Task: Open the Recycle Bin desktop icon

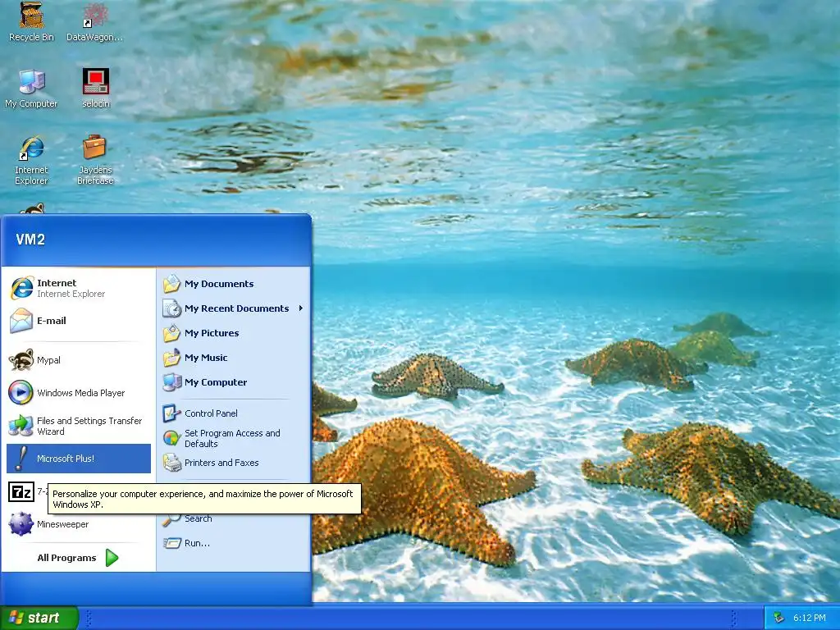Action: [x=32, y=22]
